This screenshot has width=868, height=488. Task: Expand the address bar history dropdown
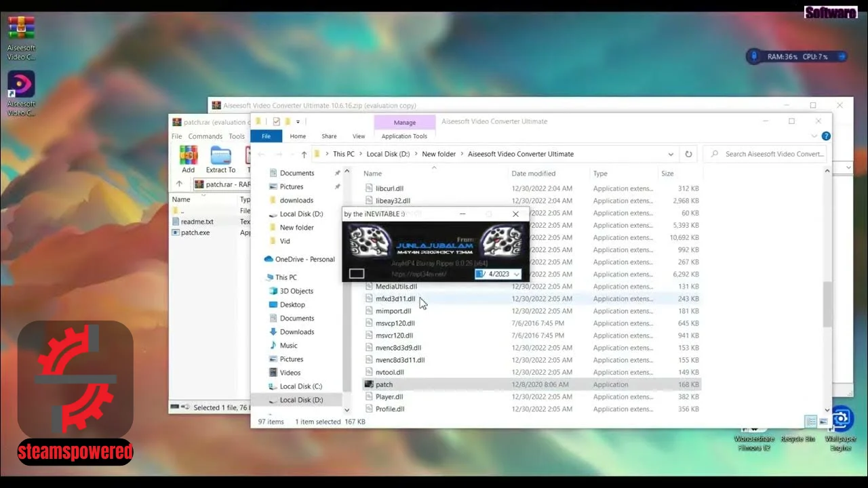(x=671, y=154)
